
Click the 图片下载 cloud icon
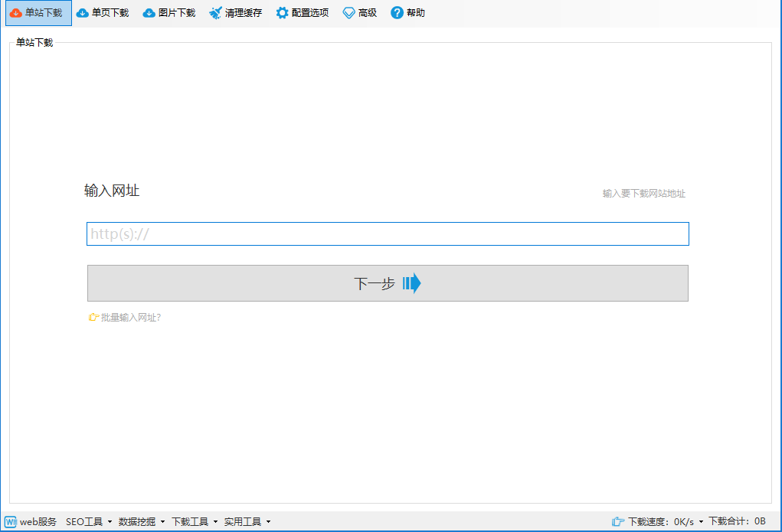(x=149, y=13)
